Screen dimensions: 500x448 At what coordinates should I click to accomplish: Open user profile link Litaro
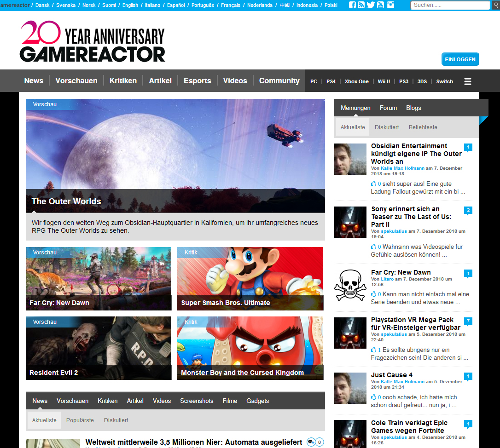coord(387,279)
